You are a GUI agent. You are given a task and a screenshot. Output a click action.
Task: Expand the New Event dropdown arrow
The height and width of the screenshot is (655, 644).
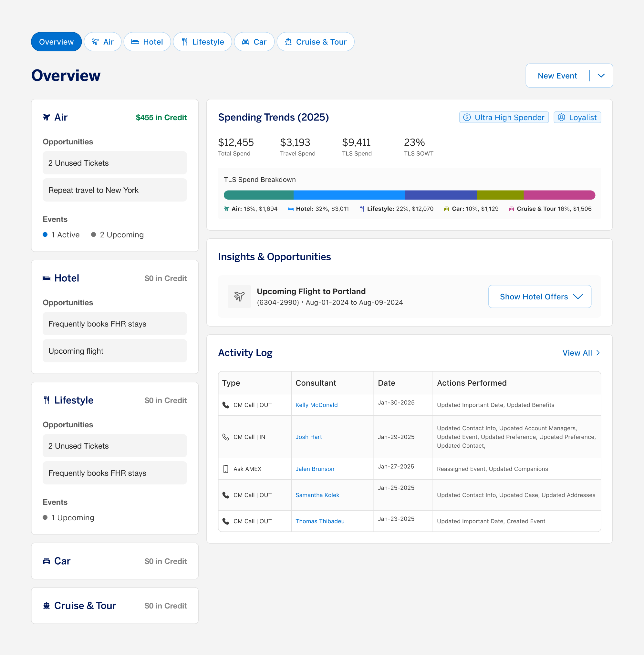[601, 76]
